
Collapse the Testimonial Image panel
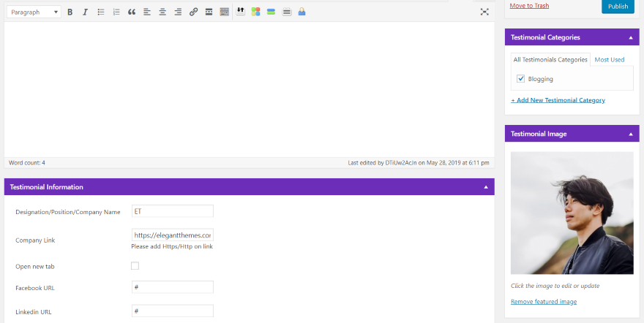pyautogui.click(x=631, y=134)
